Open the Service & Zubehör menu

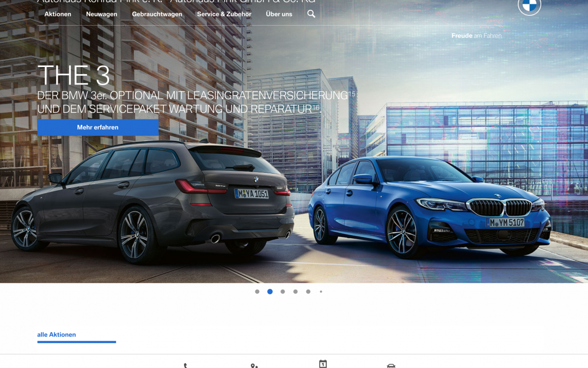click(x=224, y=14)
